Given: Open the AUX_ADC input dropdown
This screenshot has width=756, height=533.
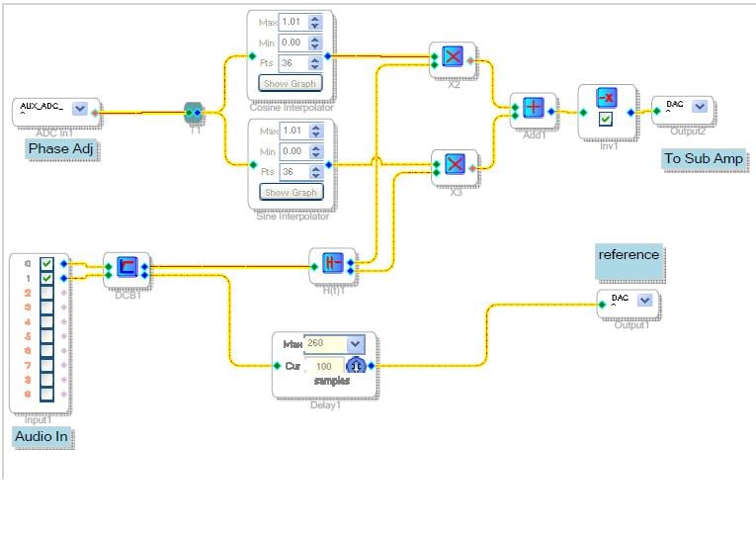Looking at the screenshot, I should pos(80,109).
